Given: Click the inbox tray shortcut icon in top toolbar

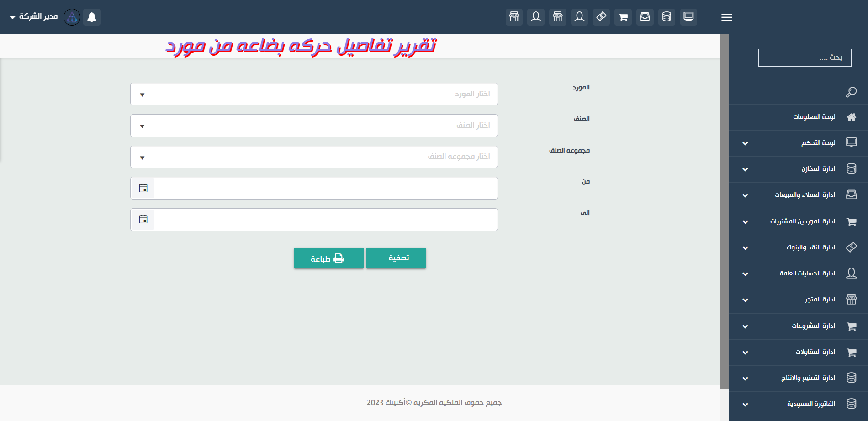Looking at the screenshot, I should [645, 17].
